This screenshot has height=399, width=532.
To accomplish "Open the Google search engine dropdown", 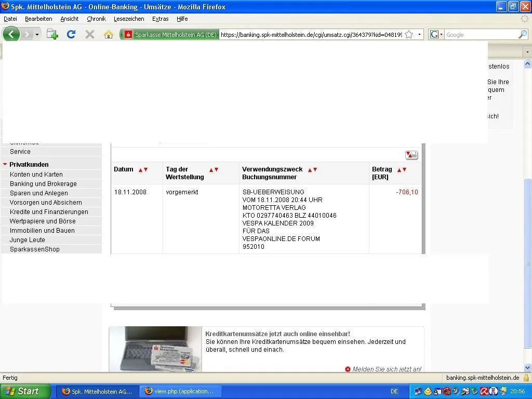I will (436, 35).
